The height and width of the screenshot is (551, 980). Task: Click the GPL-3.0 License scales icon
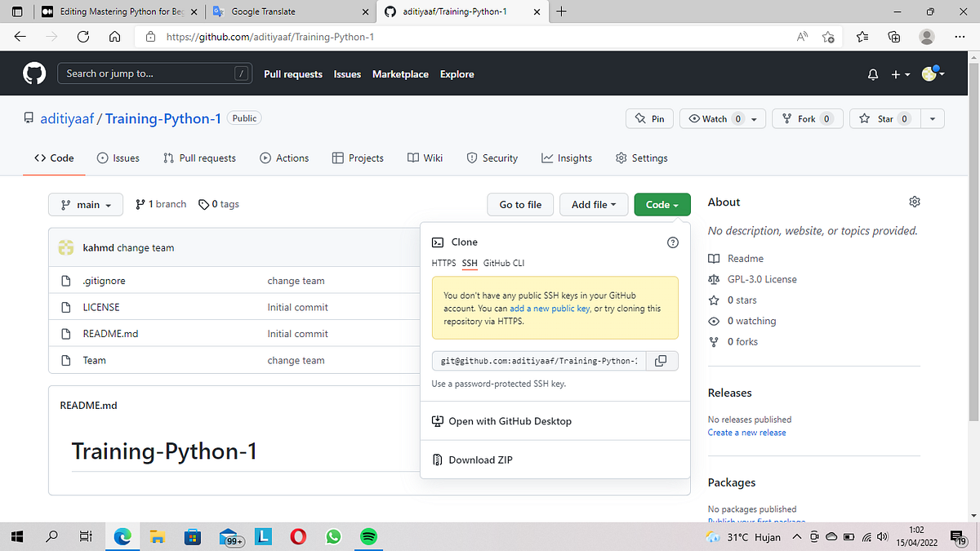coord(714,278)
